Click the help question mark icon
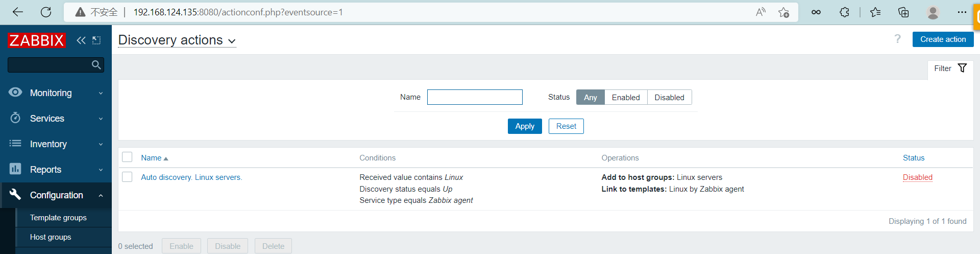 point(897,39)
